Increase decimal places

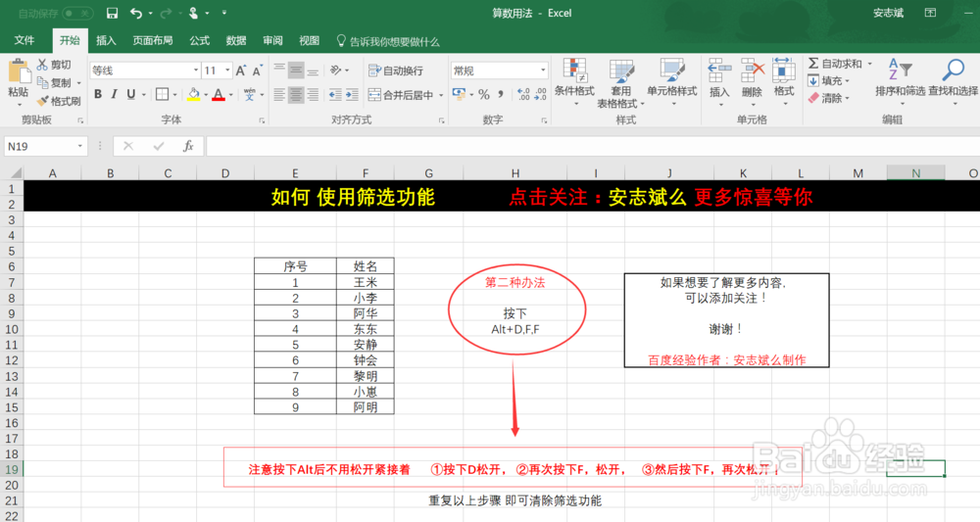(523, 94)
